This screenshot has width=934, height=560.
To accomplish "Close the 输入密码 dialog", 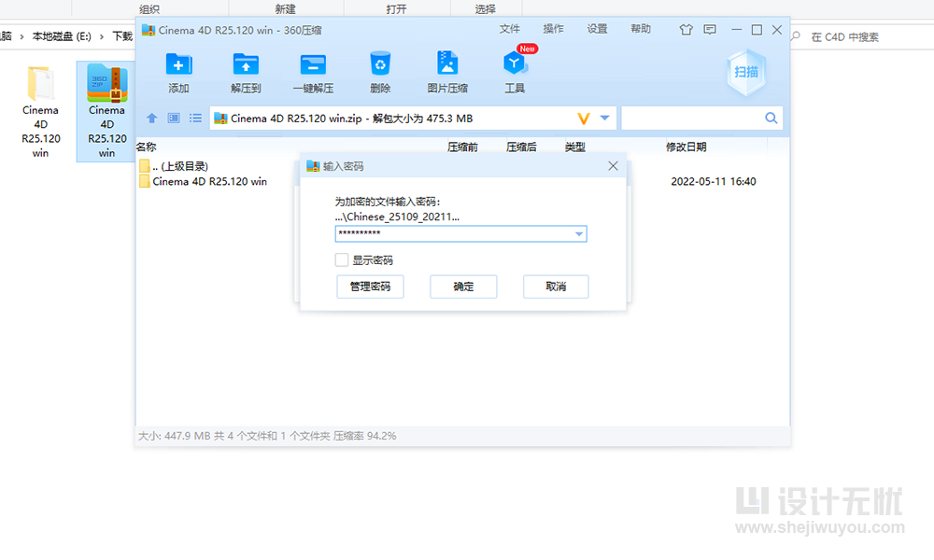I will point(613,166).
